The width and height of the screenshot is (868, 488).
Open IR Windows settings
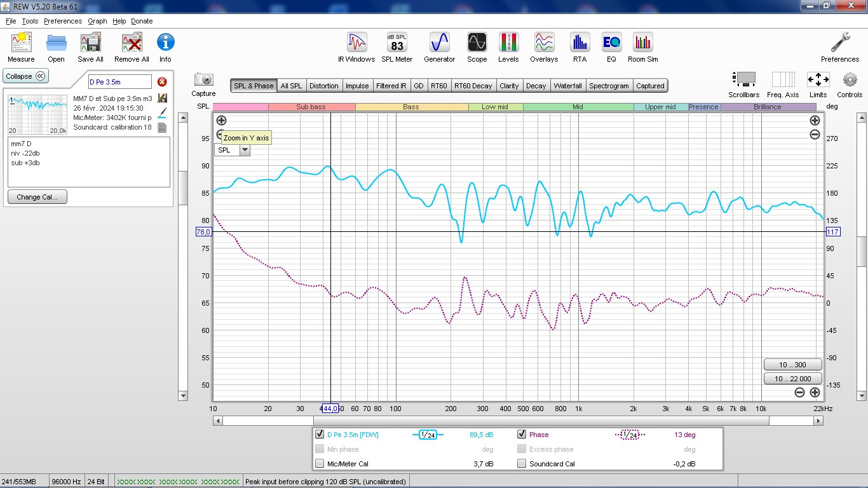[356, 48]
